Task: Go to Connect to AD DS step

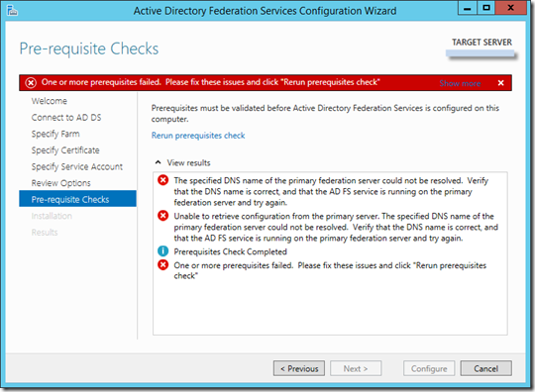Action: tap(66, 117)
